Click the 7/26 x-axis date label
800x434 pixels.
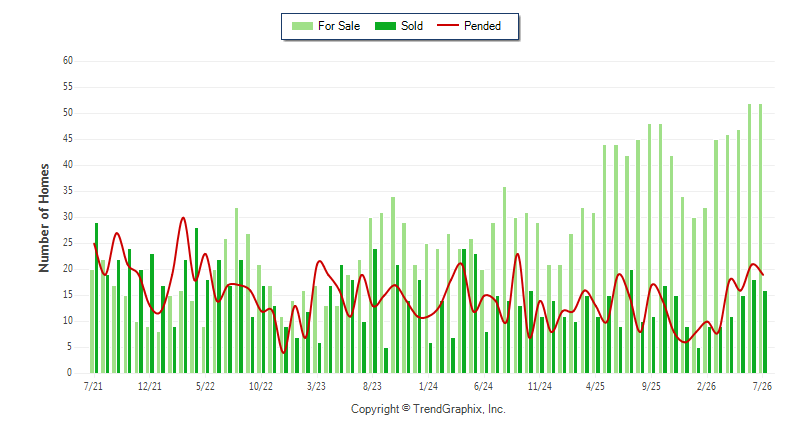[762, 386]
